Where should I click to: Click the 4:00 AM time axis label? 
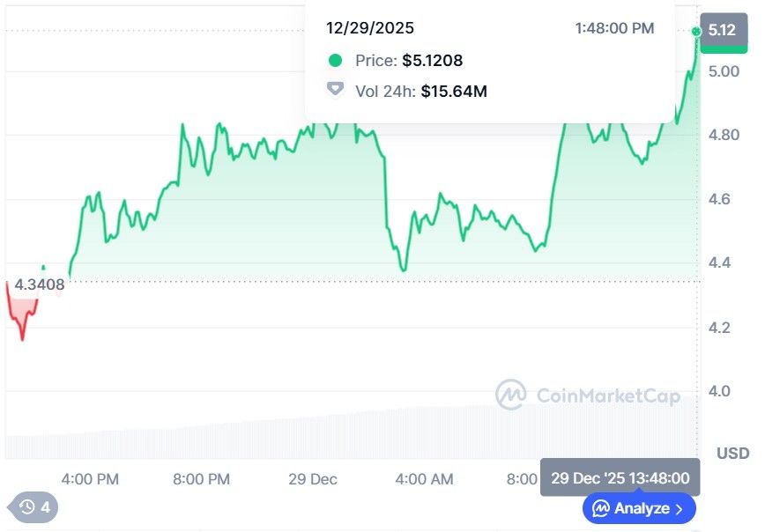pos(424,479)
